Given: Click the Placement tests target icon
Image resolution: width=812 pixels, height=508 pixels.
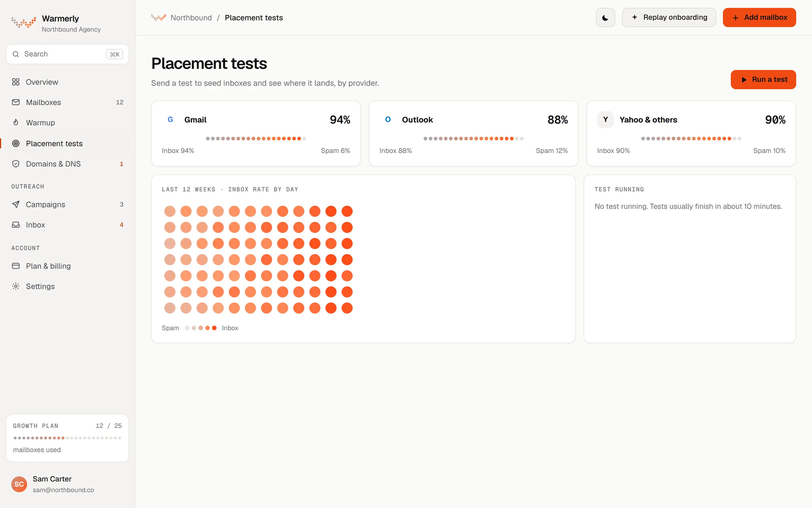Looking at the screenshot, I should 16,143.
